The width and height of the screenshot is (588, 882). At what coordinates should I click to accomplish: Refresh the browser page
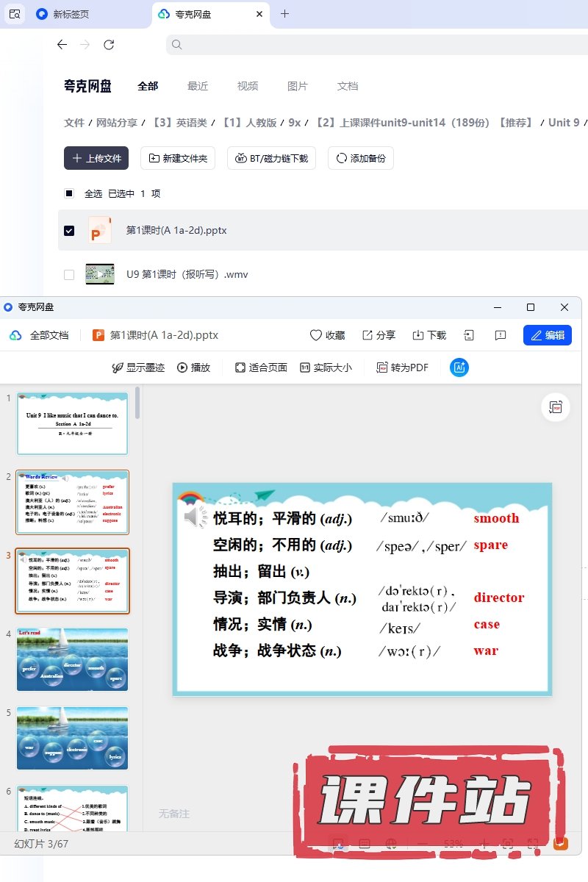(109, 45)
